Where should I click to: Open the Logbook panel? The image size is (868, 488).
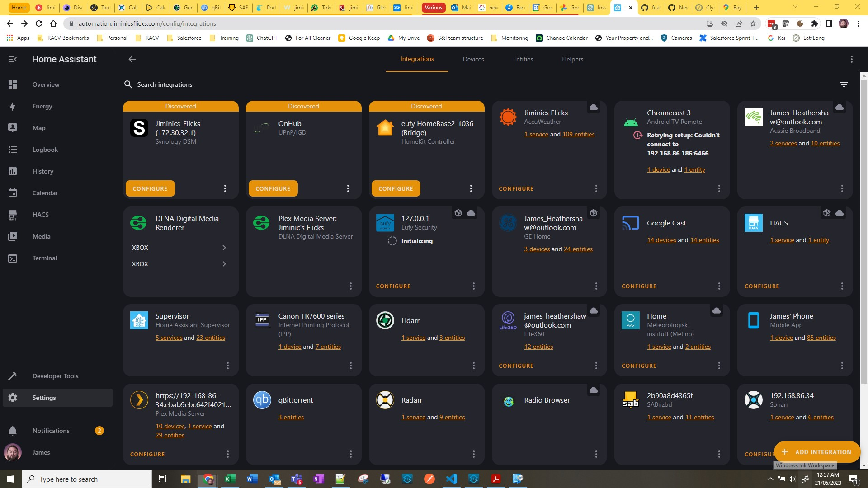click(x=45, y=150)
